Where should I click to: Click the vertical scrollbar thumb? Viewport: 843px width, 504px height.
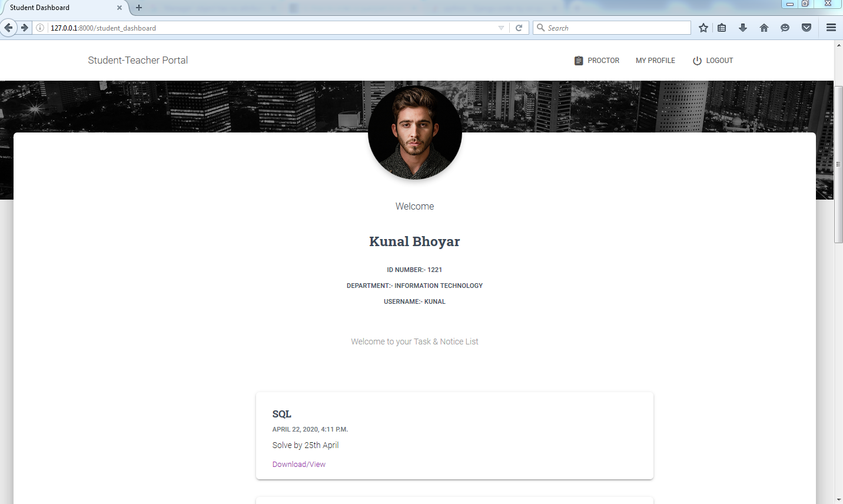click(x=838, y=164)
